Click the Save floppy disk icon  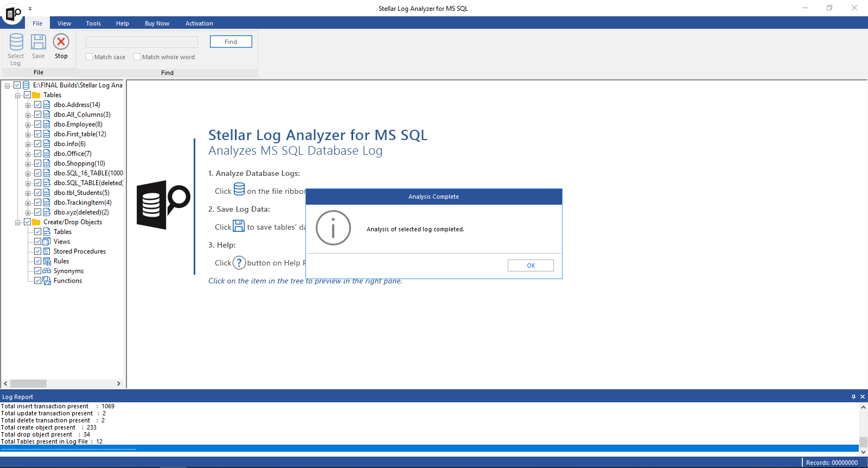(38, 42)
